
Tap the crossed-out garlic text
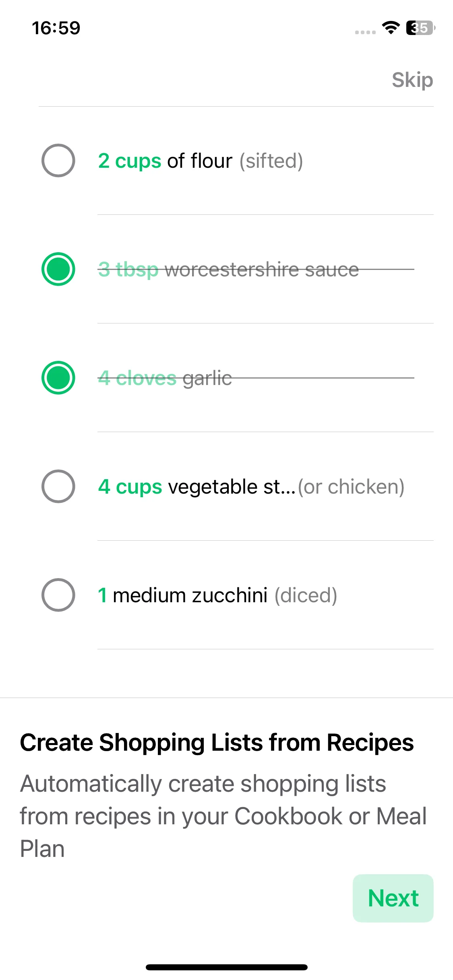point(165,378)
